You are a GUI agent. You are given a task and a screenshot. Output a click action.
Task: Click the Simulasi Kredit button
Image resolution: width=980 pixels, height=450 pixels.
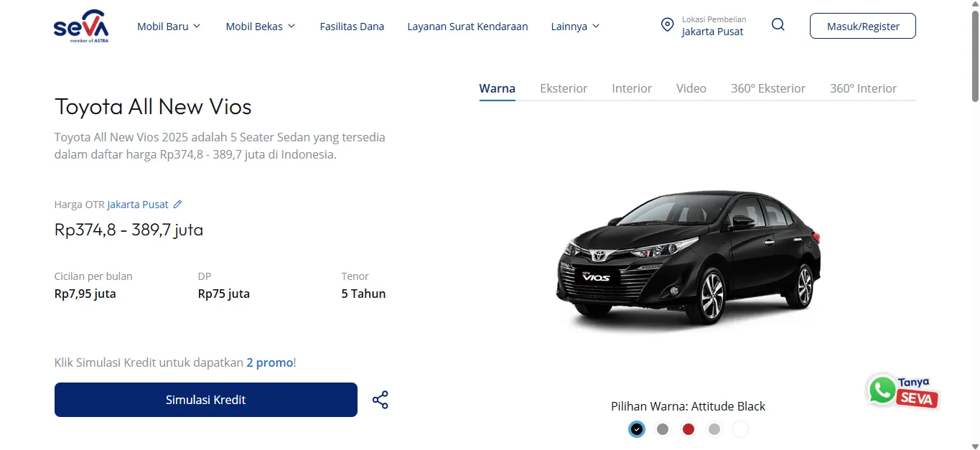click(205, 399)
